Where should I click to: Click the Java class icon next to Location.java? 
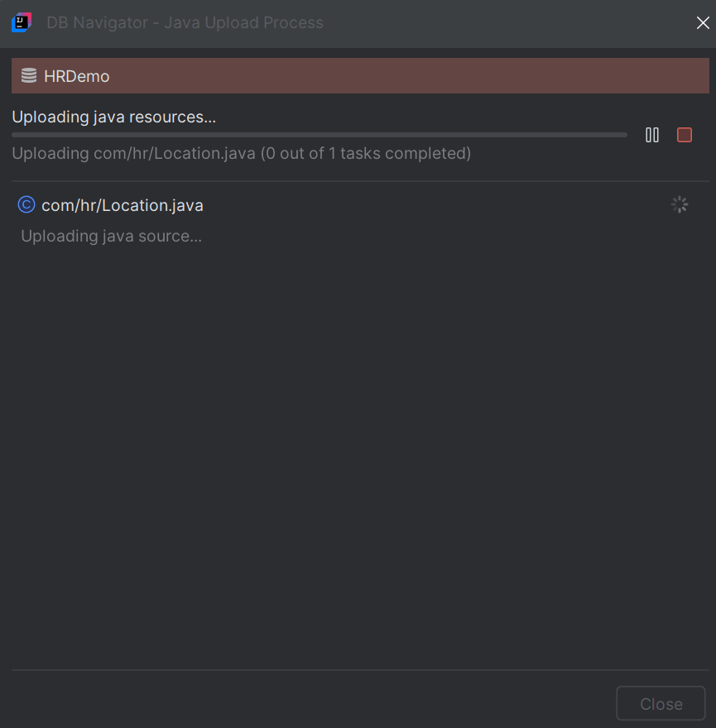point(26,204)
